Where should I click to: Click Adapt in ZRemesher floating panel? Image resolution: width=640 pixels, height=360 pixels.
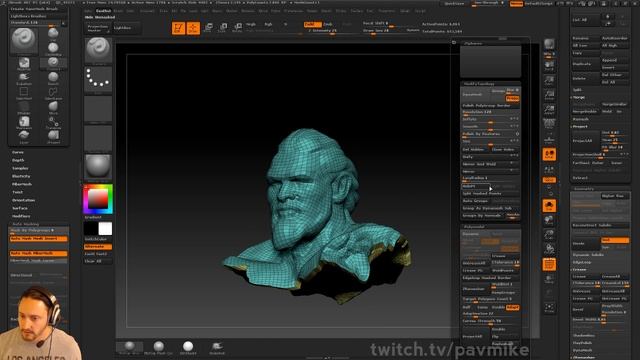pos(512,307)
